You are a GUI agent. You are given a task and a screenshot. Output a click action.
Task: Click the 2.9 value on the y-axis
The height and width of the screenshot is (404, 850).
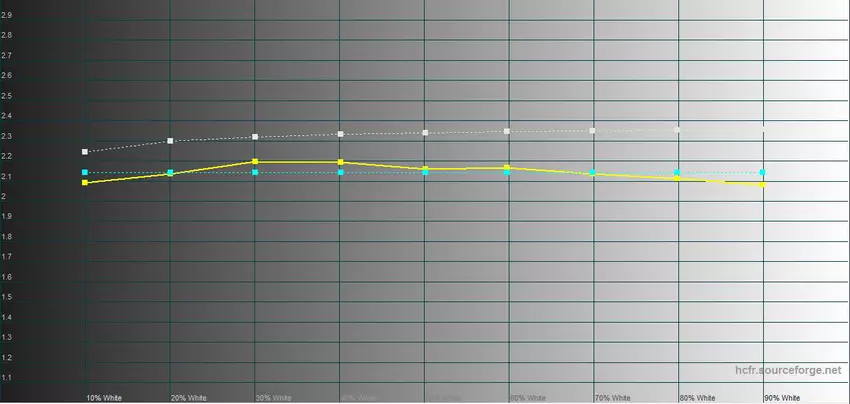7,15
